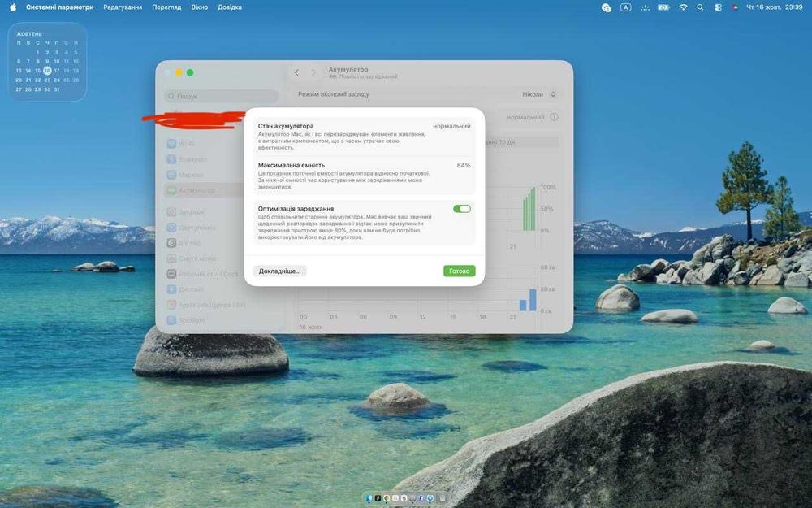This screenshot has height=508, width=812.
Task: Select Робочий стіл і Dock sidebar item
Action: click(202, 274)
